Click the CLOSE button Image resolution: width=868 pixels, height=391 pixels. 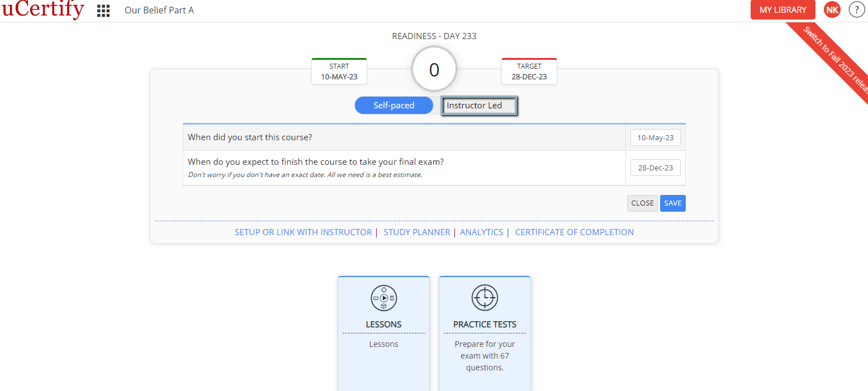pos(642,203)
